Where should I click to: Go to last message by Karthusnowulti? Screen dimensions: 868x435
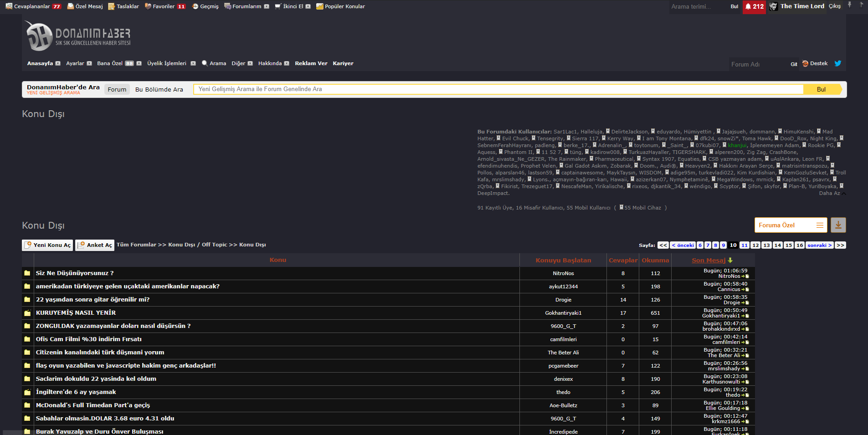[x=745, y=382]
